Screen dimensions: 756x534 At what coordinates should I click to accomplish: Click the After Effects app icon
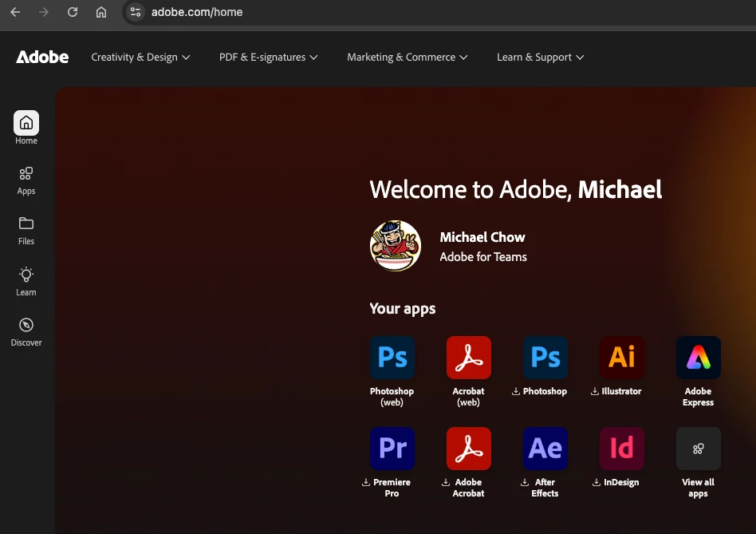[x=545, y=448]
